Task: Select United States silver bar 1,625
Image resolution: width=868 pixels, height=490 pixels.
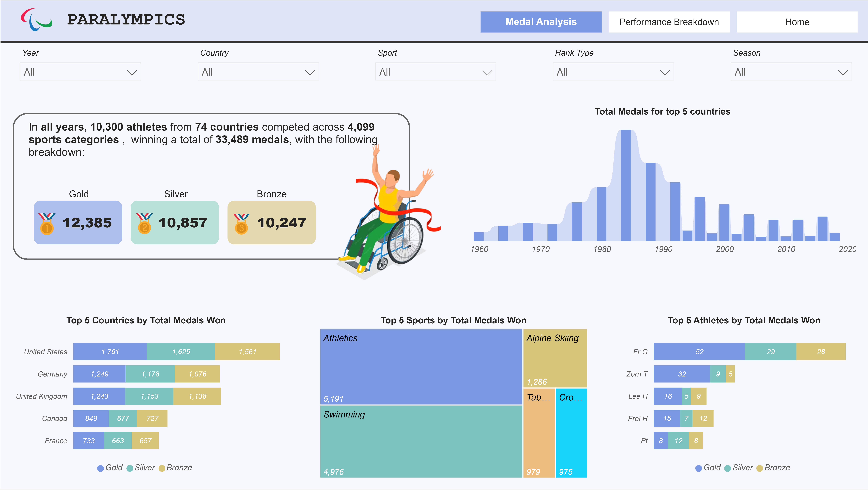Action: coord(181,352)
